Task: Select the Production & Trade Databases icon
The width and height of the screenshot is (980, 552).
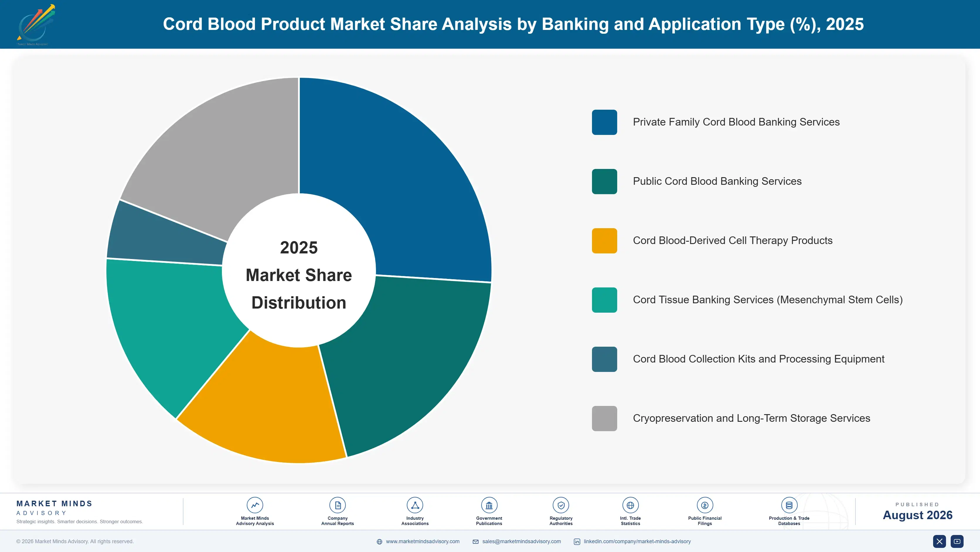Action: coord(789,505)
